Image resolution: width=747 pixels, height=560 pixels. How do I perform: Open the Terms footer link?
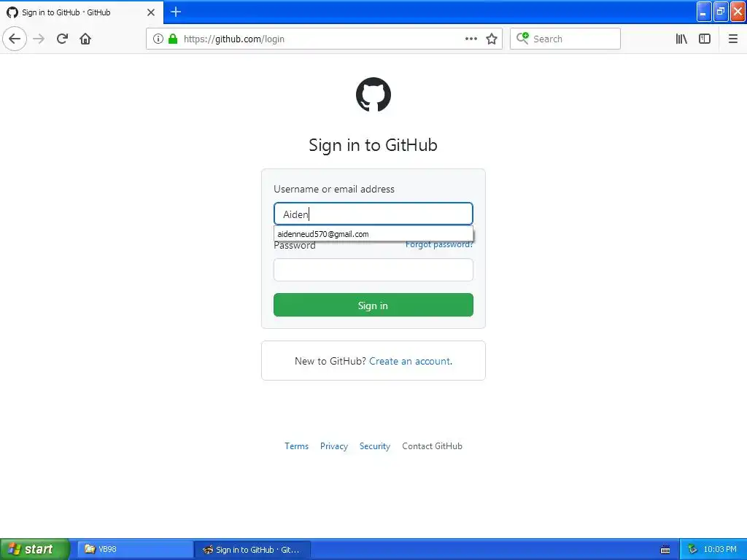[296, 446]
